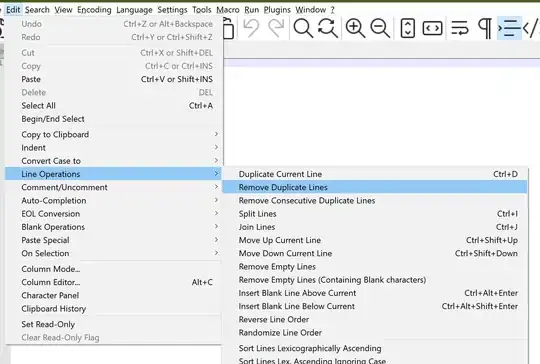Open the Encoding menu
This screenshot has height=364, width=540.
click(x=94, y=10)
